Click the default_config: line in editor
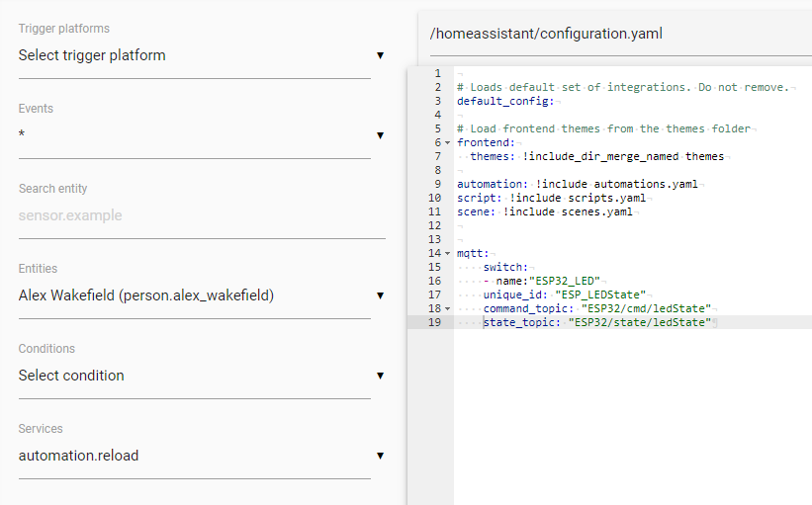This screenshot has width=812, height=505. 505,101
